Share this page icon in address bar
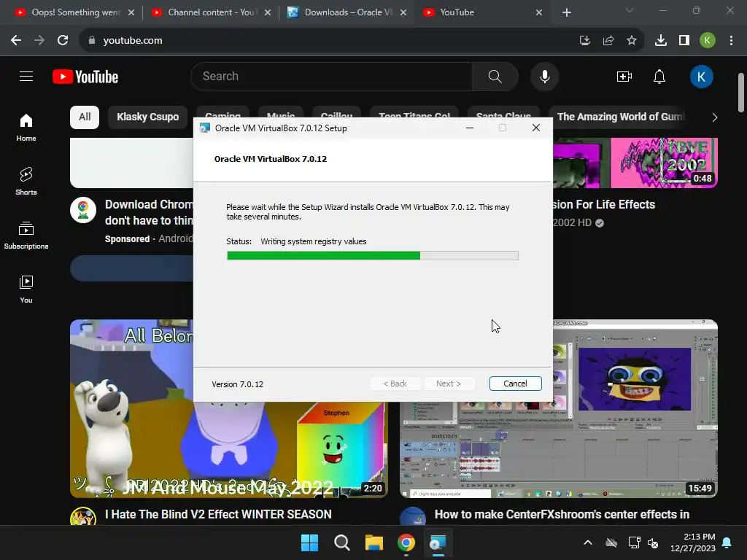The image size is (747, 560). [x=608, y=41]
